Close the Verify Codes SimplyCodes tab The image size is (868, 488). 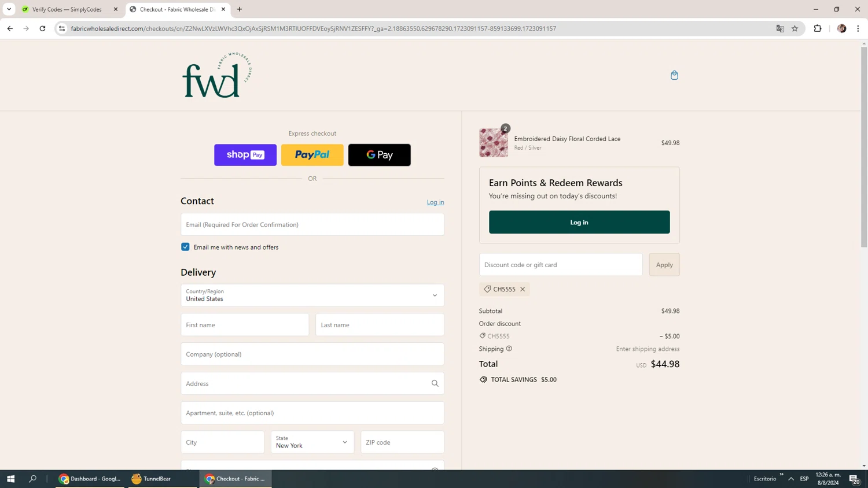click(116, 9)
